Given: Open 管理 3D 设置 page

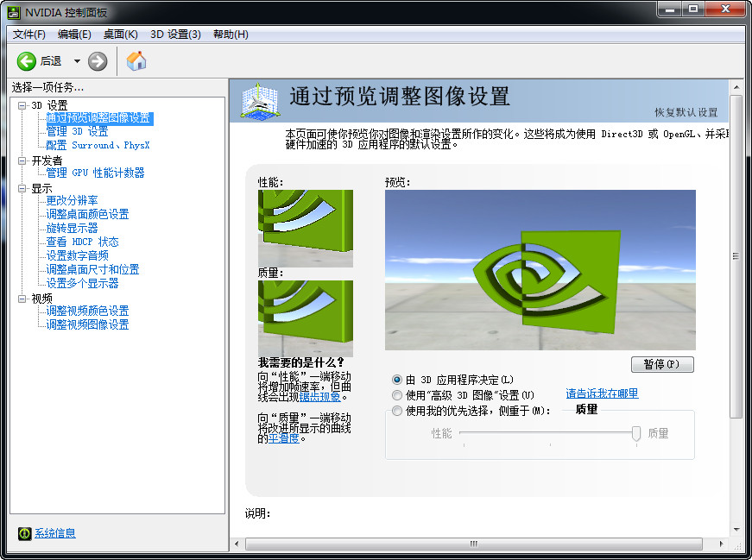Looking at the screenshot, I should coord(77,131).
